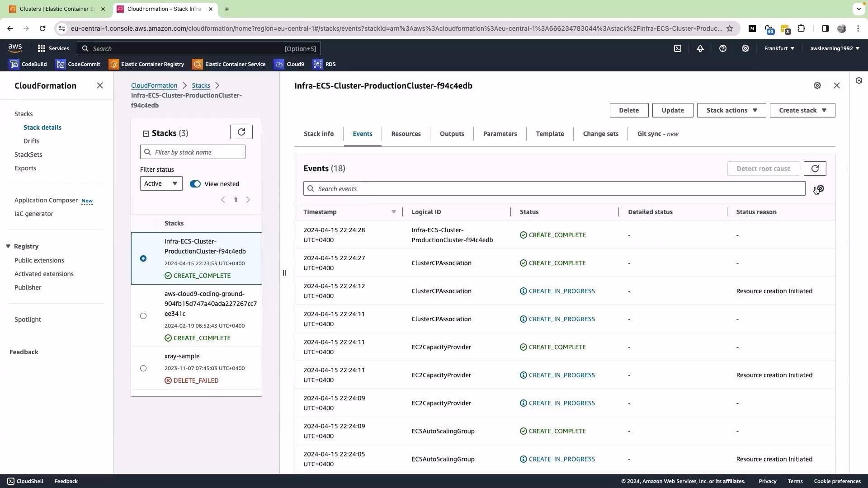Open the AWS home logo
Screen dimensions: 868x488
coord(15,48)
